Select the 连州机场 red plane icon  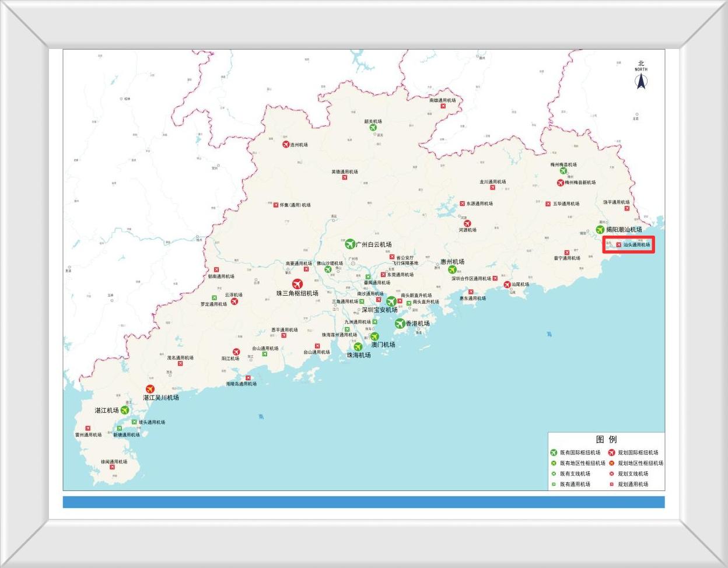coord(286,145)
